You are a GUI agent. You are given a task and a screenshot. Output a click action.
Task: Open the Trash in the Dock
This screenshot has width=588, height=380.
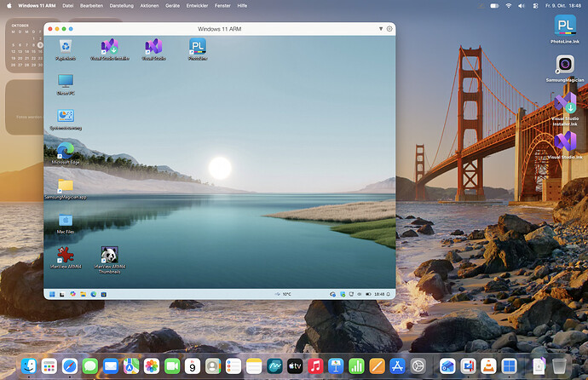[559, 366]
